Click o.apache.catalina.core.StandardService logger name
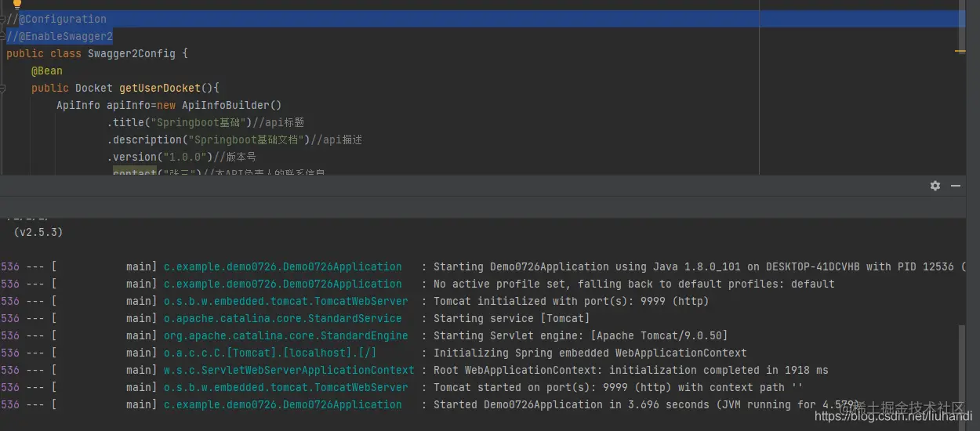The height and width of the screenshot is (431, 980). click(282, 318)
